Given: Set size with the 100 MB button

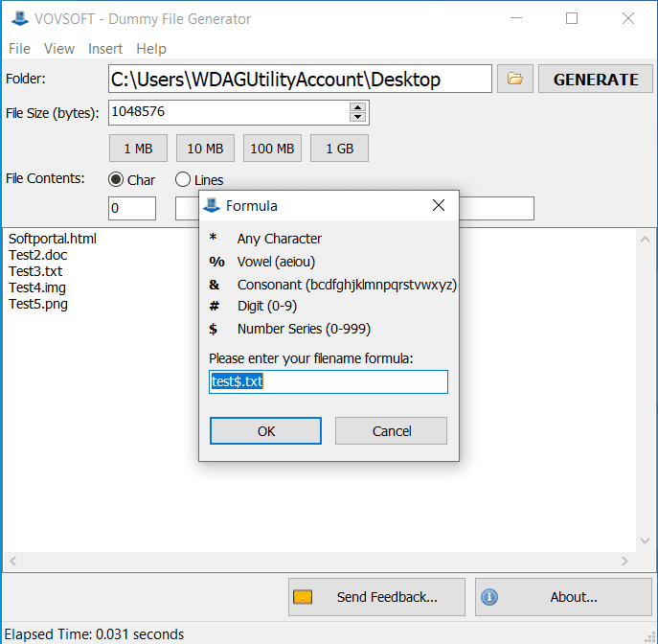Looking at the screenshot, I should click(x=272, y=149).
